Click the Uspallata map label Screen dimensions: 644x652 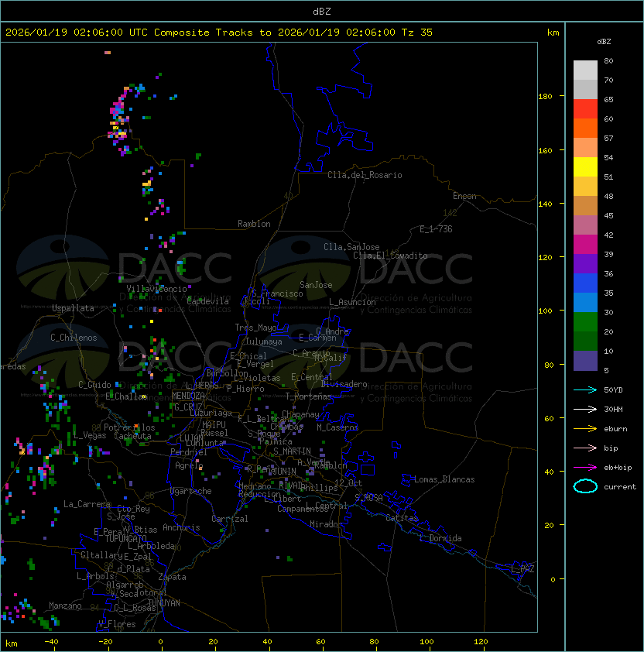[73, 308]
